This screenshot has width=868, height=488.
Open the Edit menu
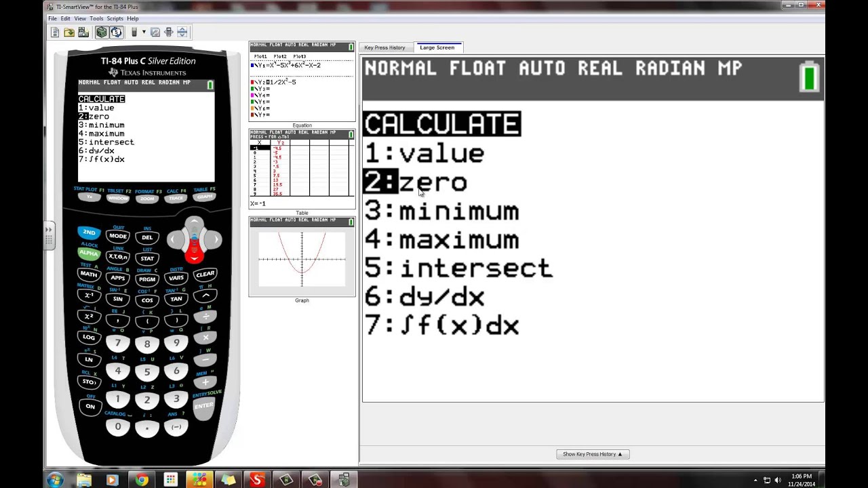65,18
